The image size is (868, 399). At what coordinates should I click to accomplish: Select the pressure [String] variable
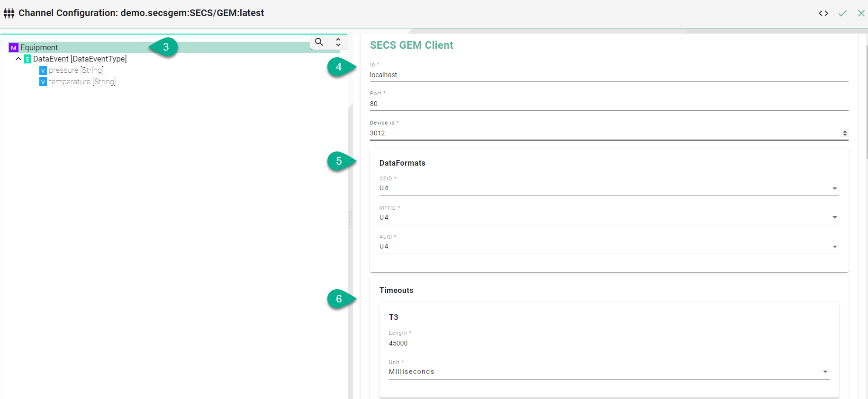click(76, 71)
